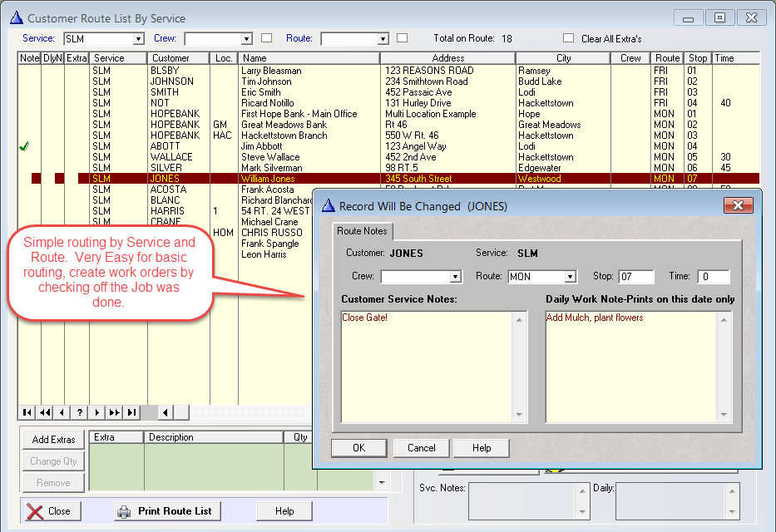The image size is (776, 532).
Task: Go to next record arrow
Action: tap(97, 412)
